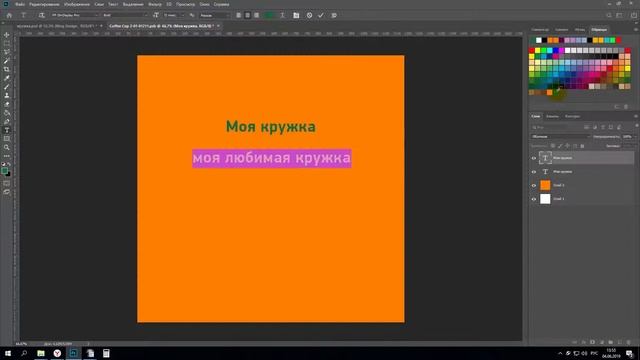Viewport: 640px width, 360px height.
Task: Open the layer opacity dropdown
Action: [629, 136]
